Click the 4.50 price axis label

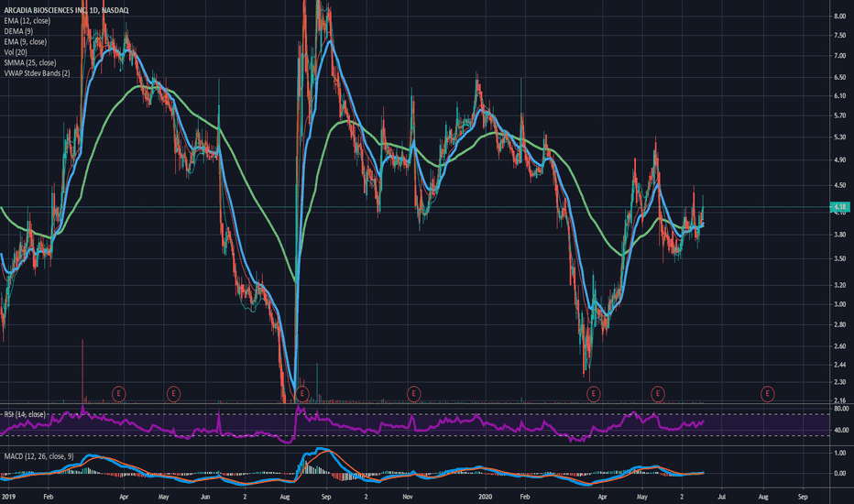point(839,185)
